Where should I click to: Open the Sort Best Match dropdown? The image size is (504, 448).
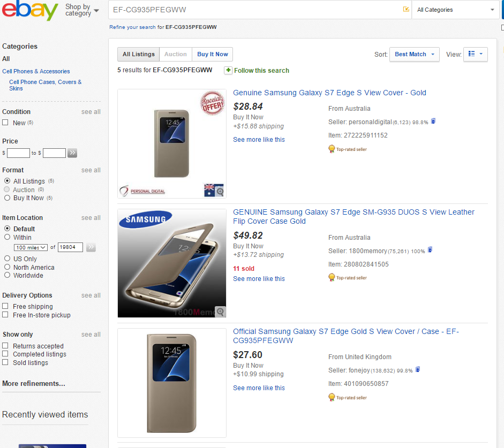[415, 54]
